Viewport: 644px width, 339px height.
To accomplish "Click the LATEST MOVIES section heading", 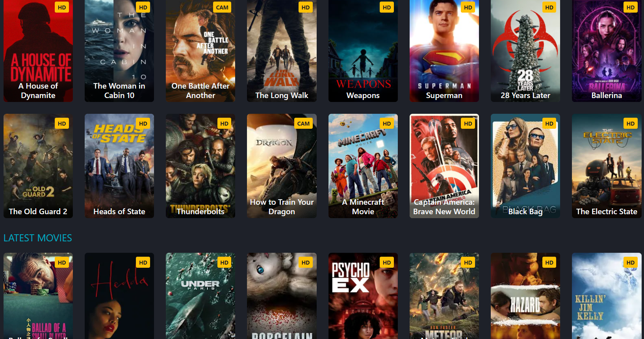I will coord(38,238).
